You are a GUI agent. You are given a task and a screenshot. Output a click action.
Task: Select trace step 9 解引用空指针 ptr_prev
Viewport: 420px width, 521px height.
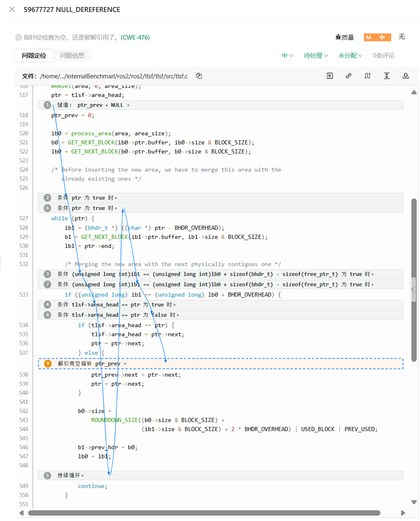(x=221, y=363)
